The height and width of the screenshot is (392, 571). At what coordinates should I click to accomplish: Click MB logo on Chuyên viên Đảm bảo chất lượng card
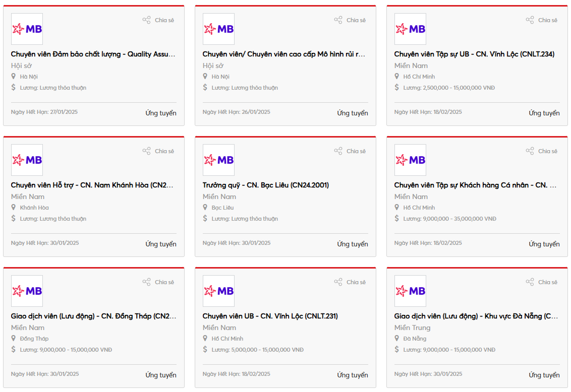(27, 29)
